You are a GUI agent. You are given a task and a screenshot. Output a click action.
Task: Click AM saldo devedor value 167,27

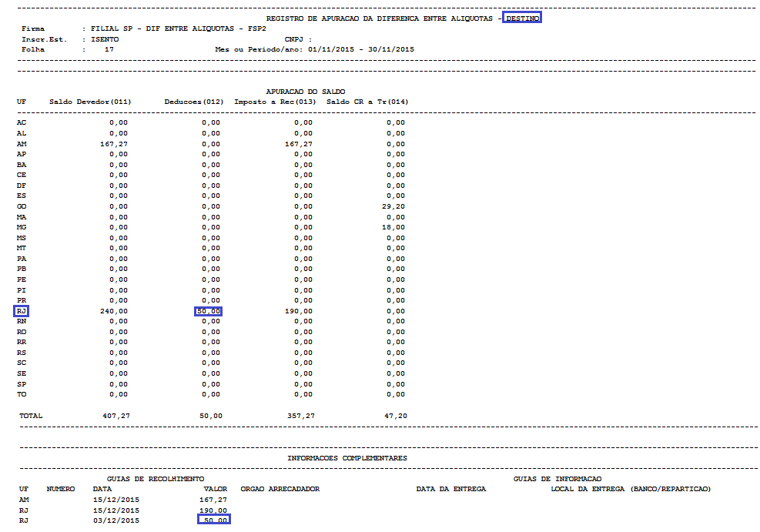114,144
